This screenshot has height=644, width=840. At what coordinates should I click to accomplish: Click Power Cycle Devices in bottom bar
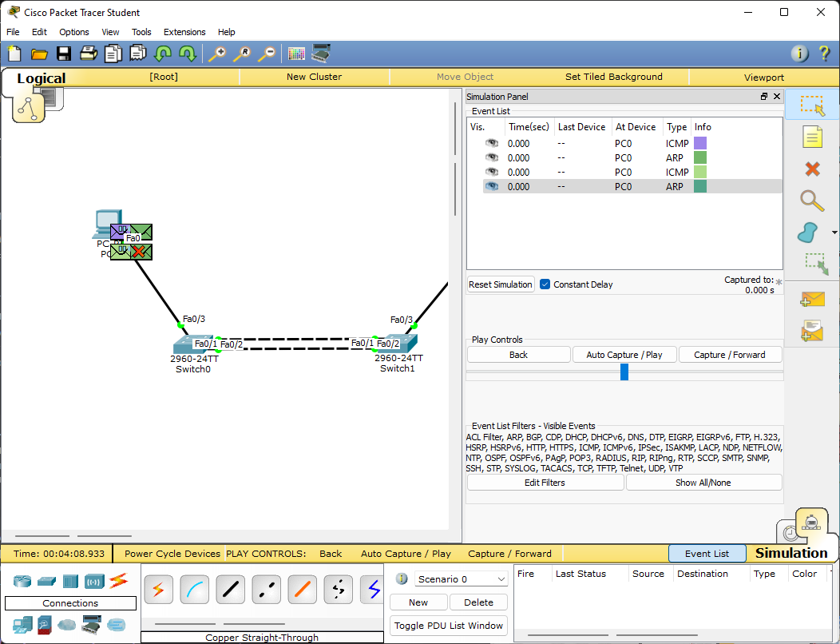coord(172,554)
